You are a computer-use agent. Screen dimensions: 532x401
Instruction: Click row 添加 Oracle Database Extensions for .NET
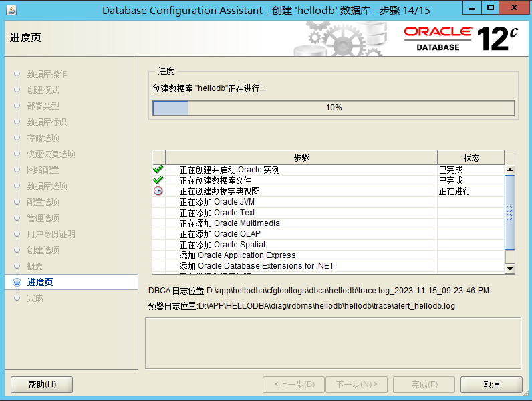coord(328,266)
